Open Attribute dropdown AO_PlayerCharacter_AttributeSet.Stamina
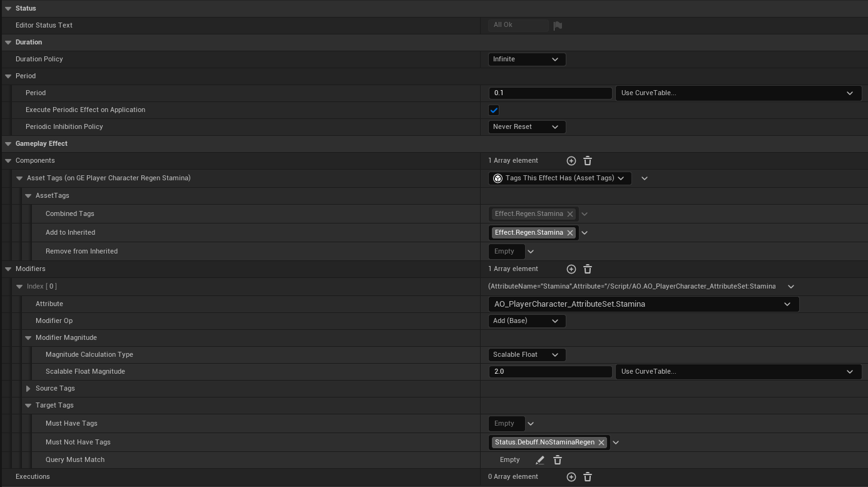Screen dimensions: 868x487 pos(643,304)
